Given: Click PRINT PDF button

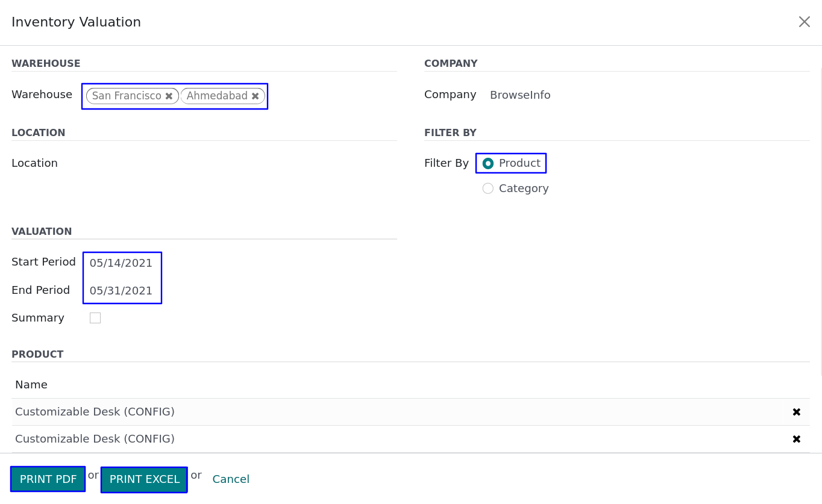Looking at the screenshot, I should click(x=48, y=479).
